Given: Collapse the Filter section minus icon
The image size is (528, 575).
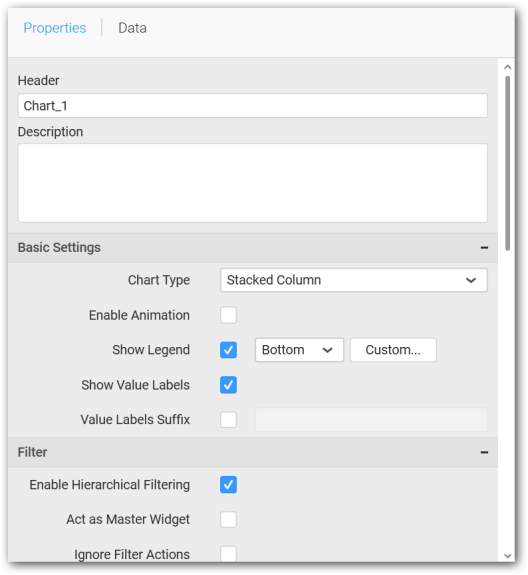Looking at the screenshot, I should point(484,452).
